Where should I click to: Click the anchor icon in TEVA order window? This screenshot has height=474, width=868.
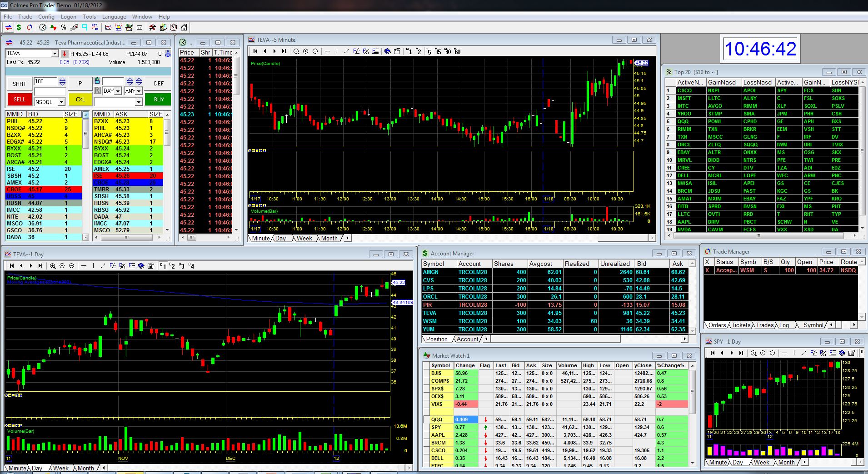[167, 54]
